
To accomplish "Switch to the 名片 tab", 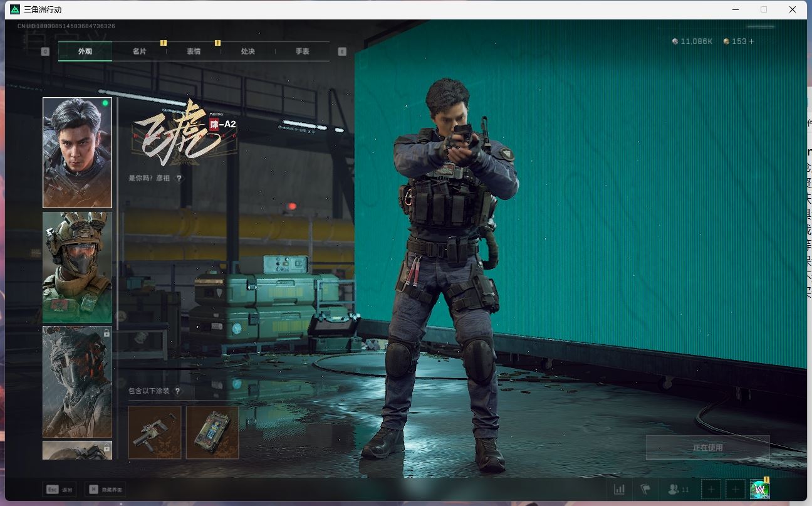I will click(139, 51).
